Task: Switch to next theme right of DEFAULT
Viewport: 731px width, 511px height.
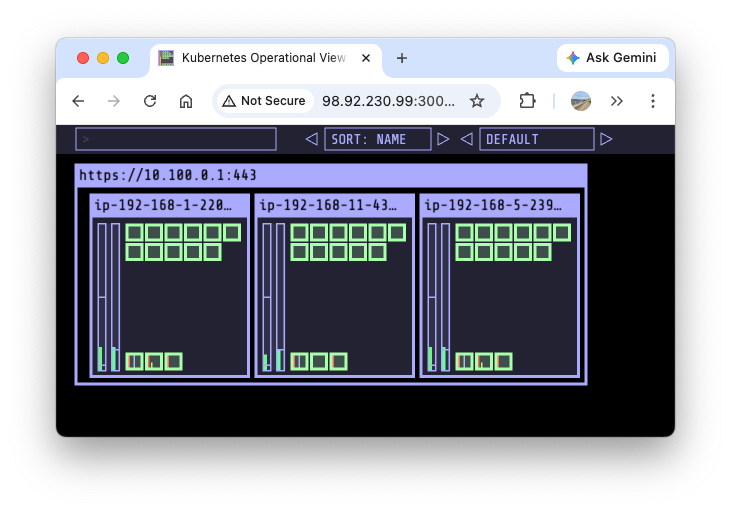Action: point(606,139)
